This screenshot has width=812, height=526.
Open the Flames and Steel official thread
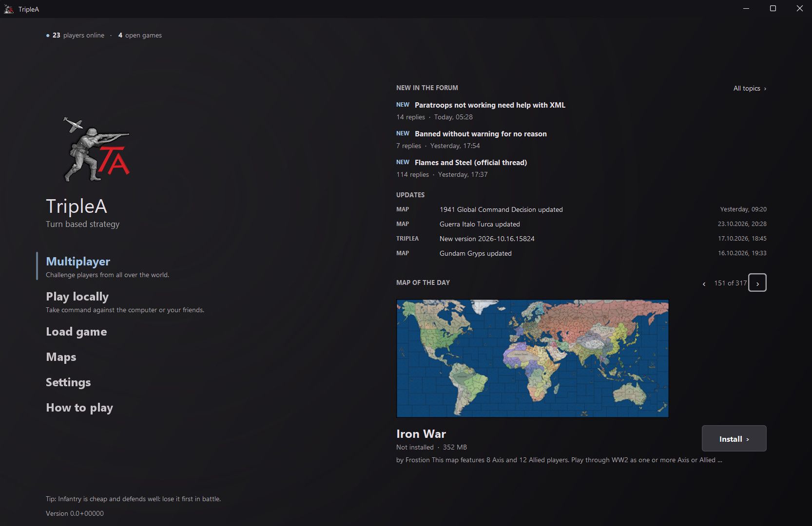click(471, 163)
